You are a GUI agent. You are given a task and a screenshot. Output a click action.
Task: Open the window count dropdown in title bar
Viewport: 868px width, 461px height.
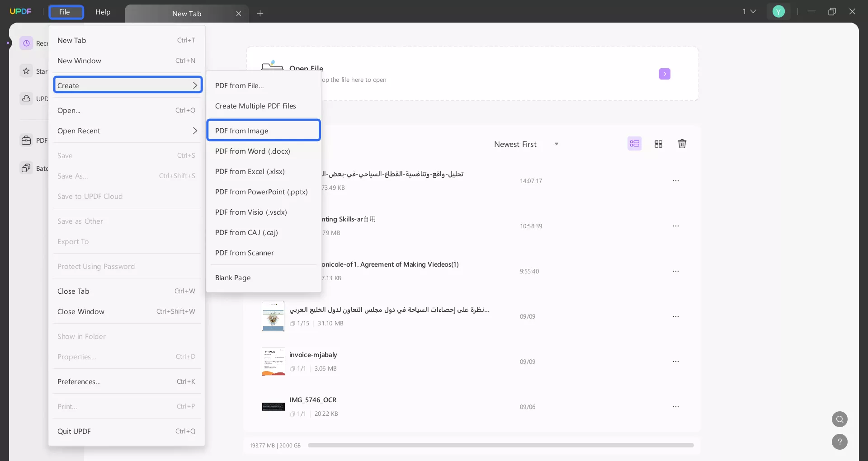tap(749, 12)
